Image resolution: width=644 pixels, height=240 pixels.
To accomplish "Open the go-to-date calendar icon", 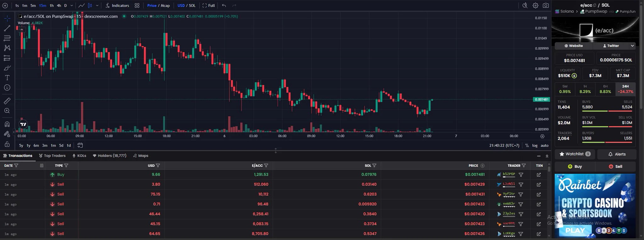I will (x=80, y=145).
